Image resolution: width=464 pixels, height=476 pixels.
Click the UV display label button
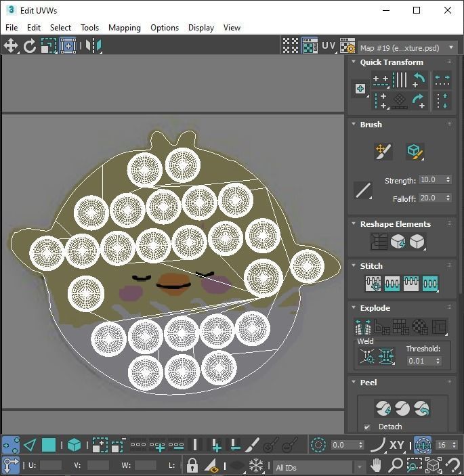click(x=329, y=46)
